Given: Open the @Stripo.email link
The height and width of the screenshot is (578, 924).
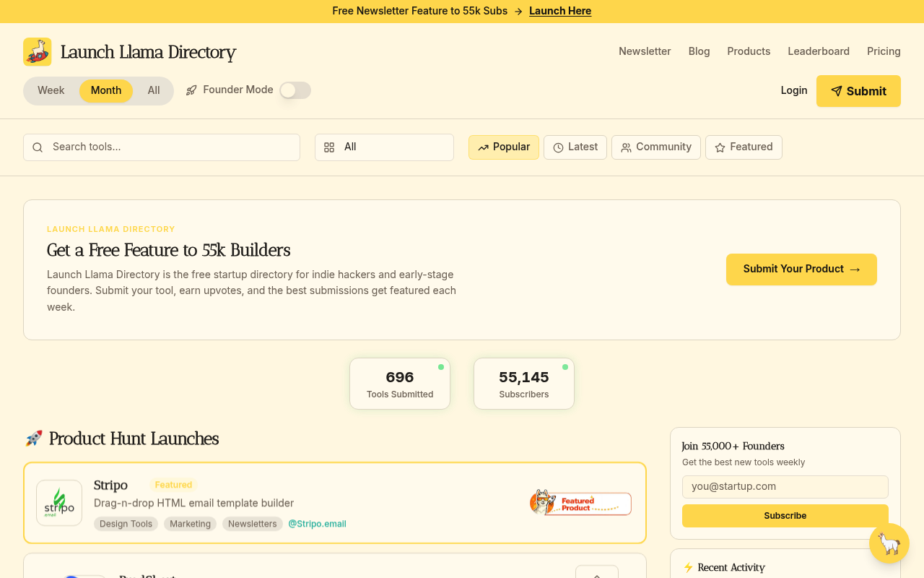Looking at the screenshot, I should pyautogui.click(x=317, y=524).
